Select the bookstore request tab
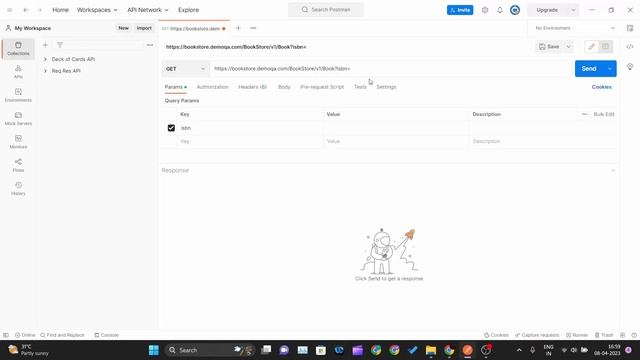 tap(193, 29)
